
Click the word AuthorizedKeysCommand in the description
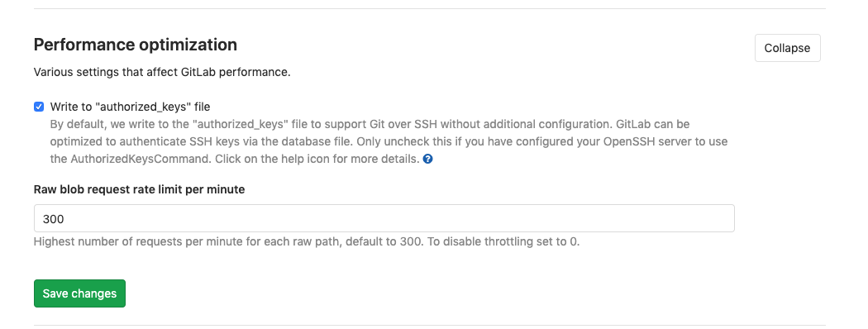click(141, 159)
